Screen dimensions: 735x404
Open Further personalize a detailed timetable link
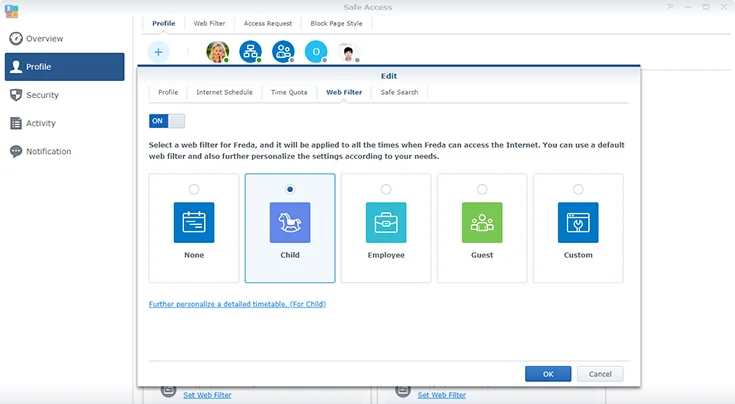(237, 304)
